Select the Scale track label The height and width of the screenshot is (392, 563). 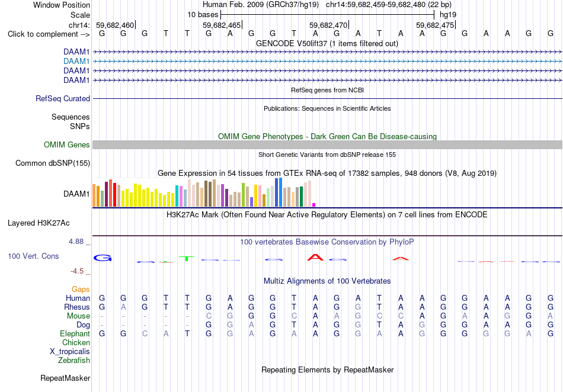pyautogui.click(x=80, y=15)
